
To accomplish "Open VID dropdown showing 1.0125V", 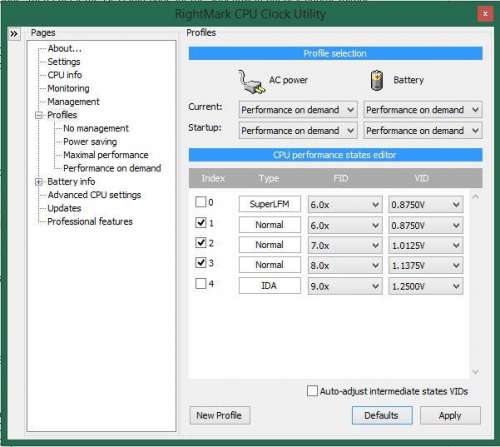I will pyautogui.click(x=426, y=246).
